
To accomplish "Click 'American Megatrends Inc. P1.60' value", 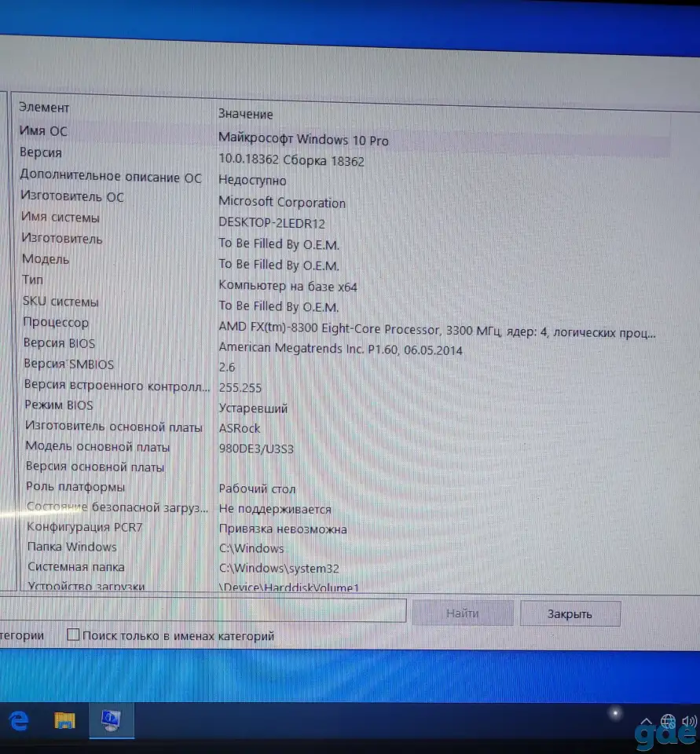I will [x=341, y=349].
